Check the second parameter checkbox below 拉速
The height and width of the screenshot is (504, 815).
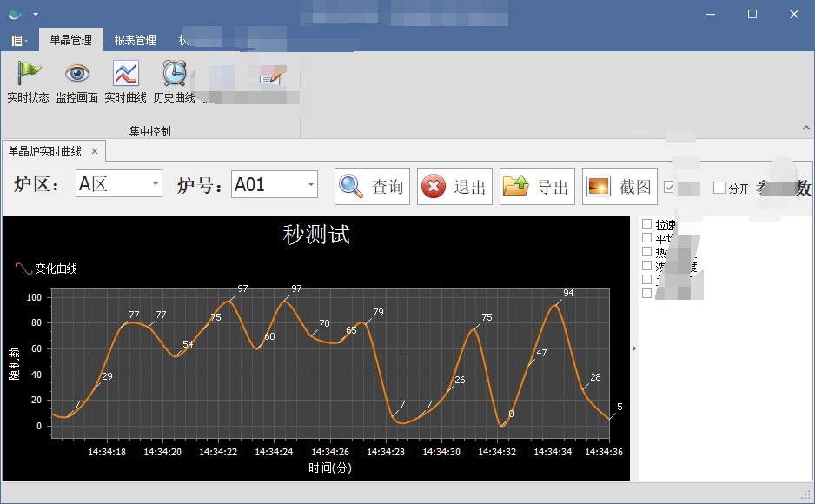[646, 237]
